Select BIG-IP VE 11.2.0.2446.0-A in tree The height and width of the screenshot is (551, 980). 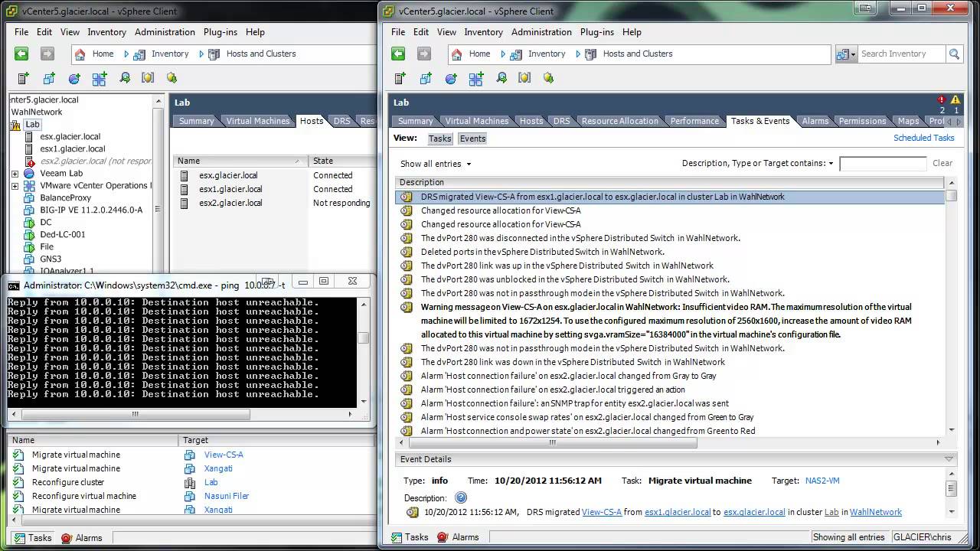point(91,210)
